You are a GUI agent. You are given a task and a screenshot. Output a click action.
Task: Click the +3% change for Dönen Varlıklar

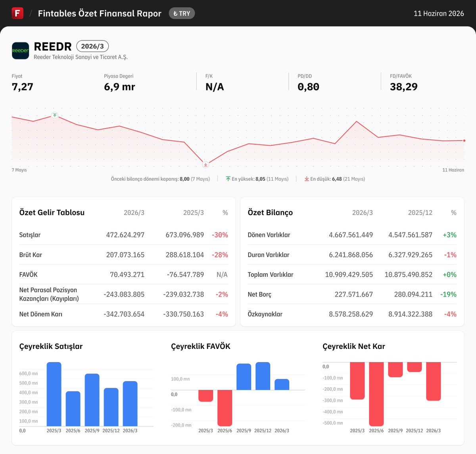click(x=449, y=235)
